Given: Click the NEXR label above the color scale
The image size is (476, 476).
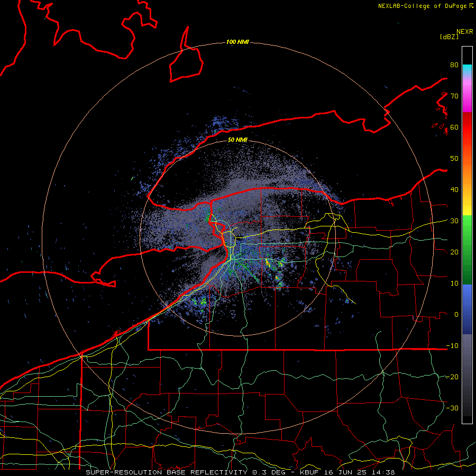Looking at the screenshot, I should tap(464, 32).
